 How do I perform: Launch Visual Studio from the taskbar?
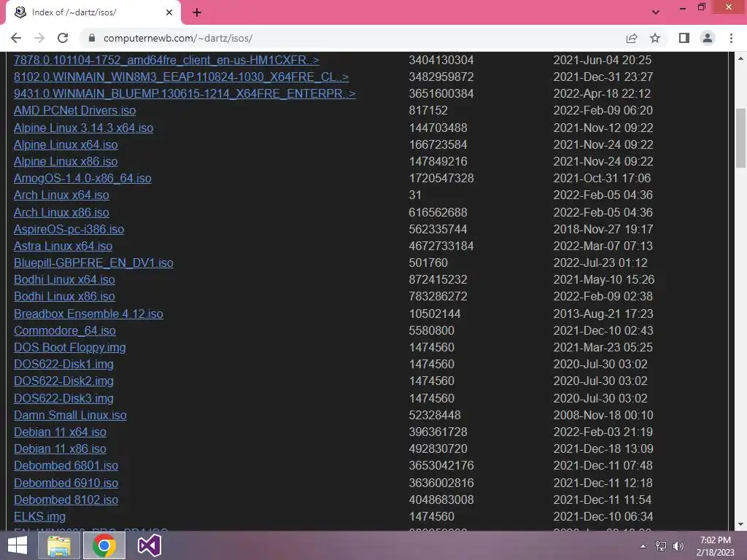149,545
